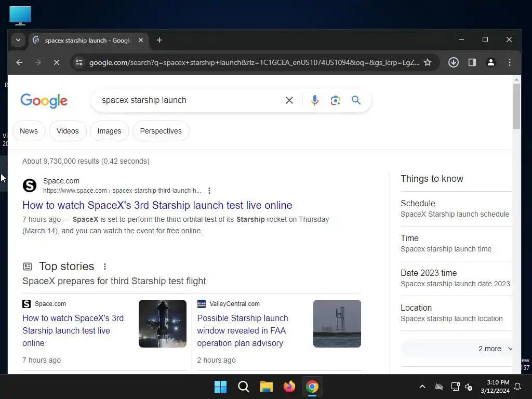Screen dimensions: 532x399
Task: Open File Explorer from taskbar
Action: [267, 387]
